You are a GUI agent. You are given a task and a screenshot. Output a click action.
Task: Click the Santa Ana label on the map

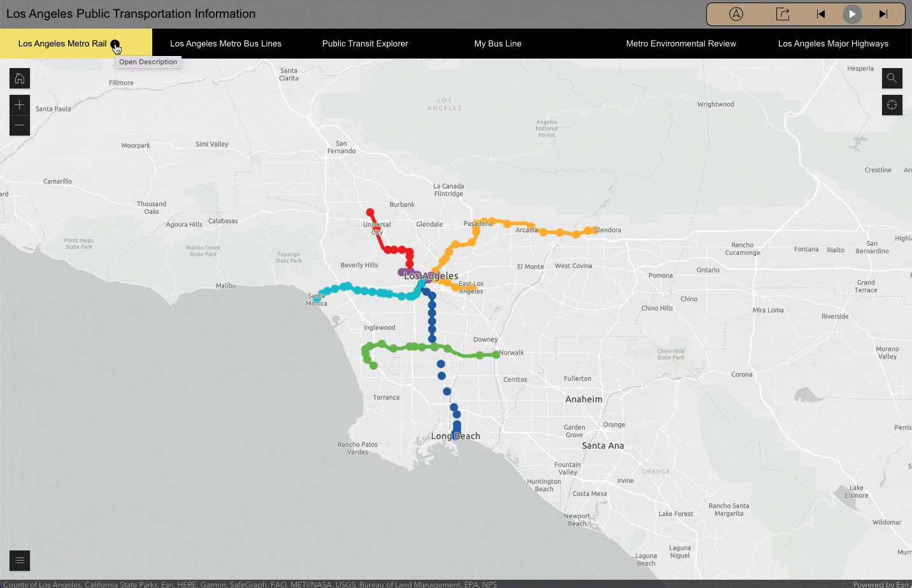[602, 446]
